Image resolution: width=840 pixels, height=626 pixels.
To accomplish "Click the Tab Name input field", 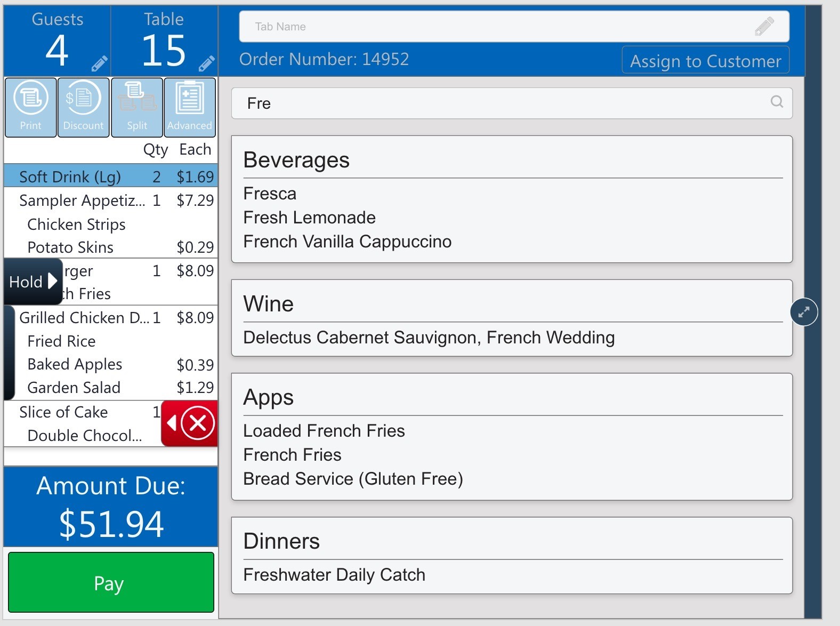I will tap(514, 26).
